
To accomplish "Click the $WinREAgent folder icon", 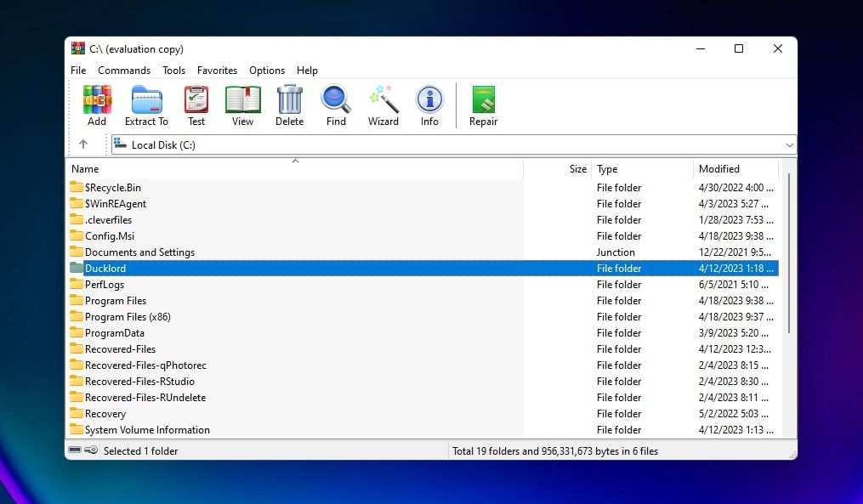I will coord(77,203).
